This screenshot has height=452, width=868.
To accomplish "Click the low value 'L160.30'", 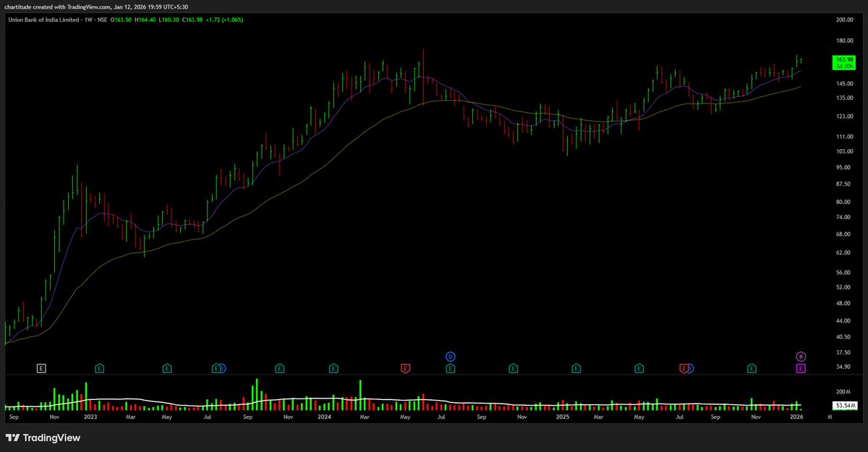I will [169, 20].
